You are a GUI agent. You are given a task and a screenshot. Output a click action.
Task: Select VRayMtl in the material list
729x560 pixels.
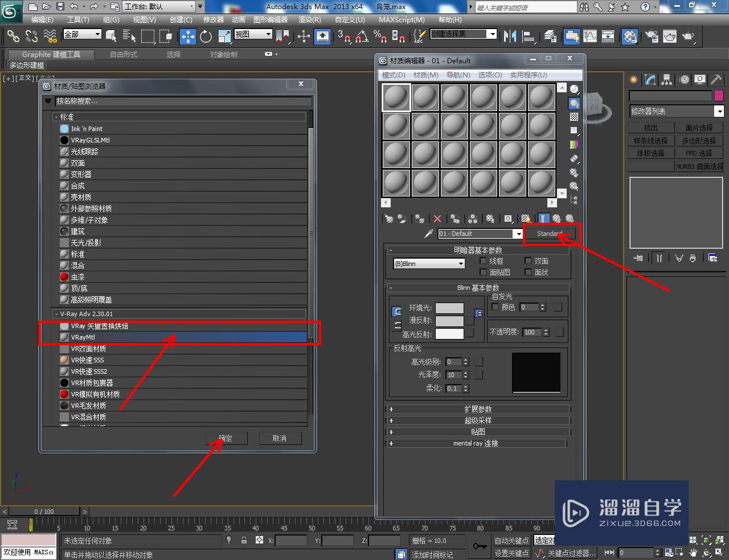click(182, 337)
